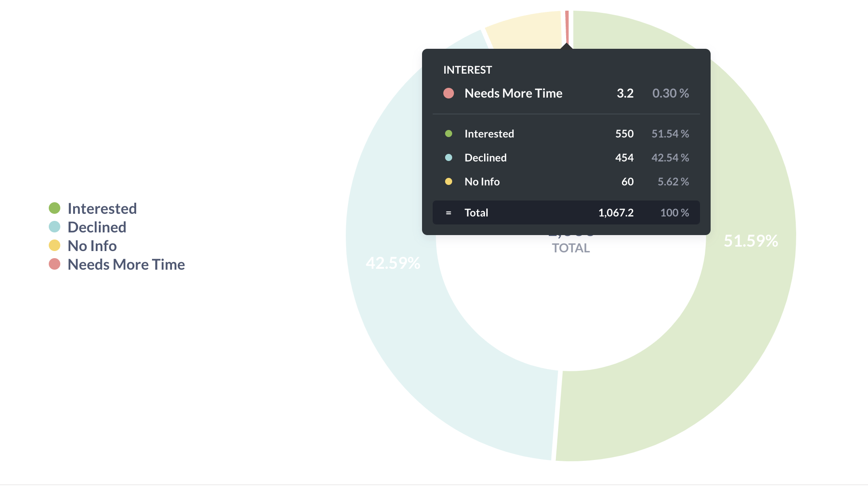Click the Needs More Time tooltip row
Screen dimensions: 868x487
[x=566, y=93]
